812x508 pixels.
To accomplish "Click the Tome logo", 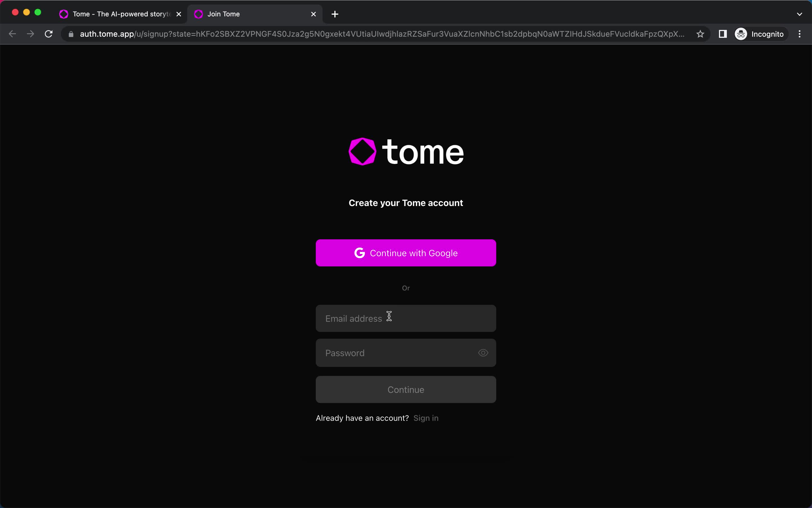I will coord(406,152).
